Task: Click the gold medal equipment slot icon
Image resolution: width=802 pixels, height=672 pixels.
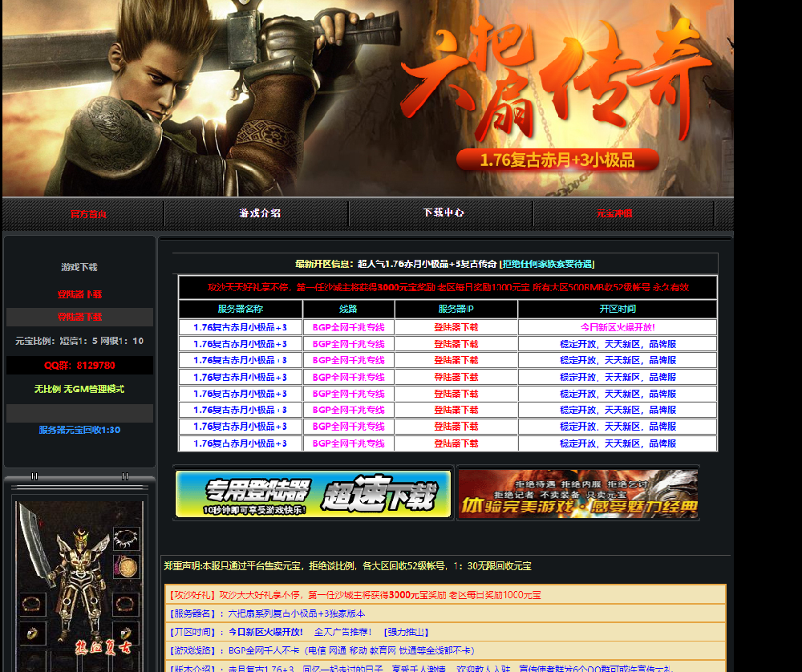Action: click(x=127, y=567)
